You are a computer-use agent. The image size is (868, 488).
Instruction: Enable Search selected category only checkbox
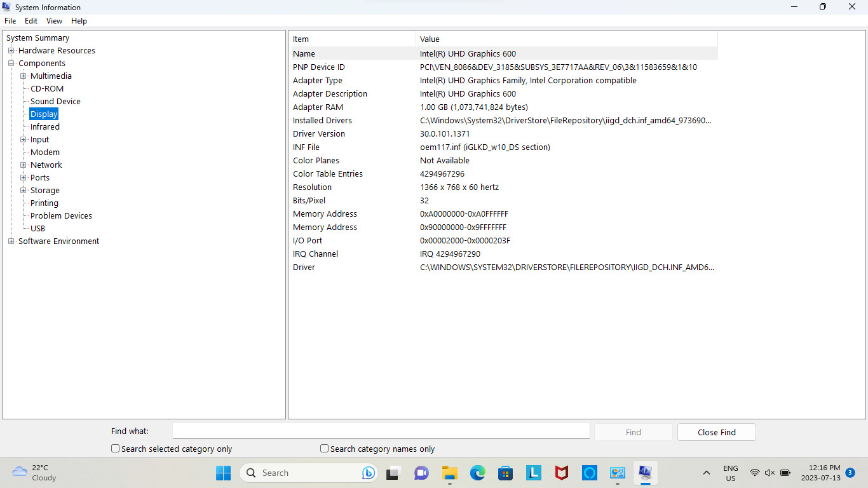(x=116, y=448)
